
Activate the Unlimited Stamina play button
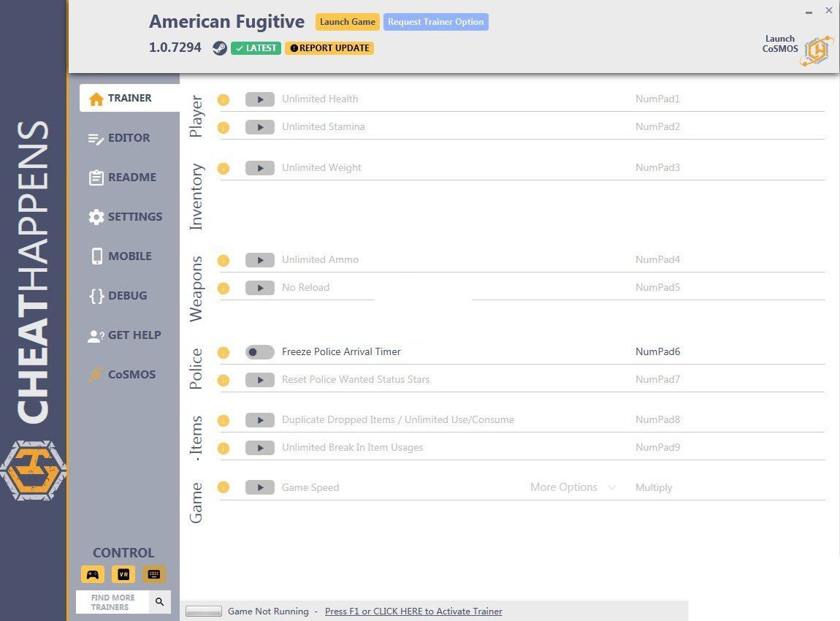(x=260, y=127)
